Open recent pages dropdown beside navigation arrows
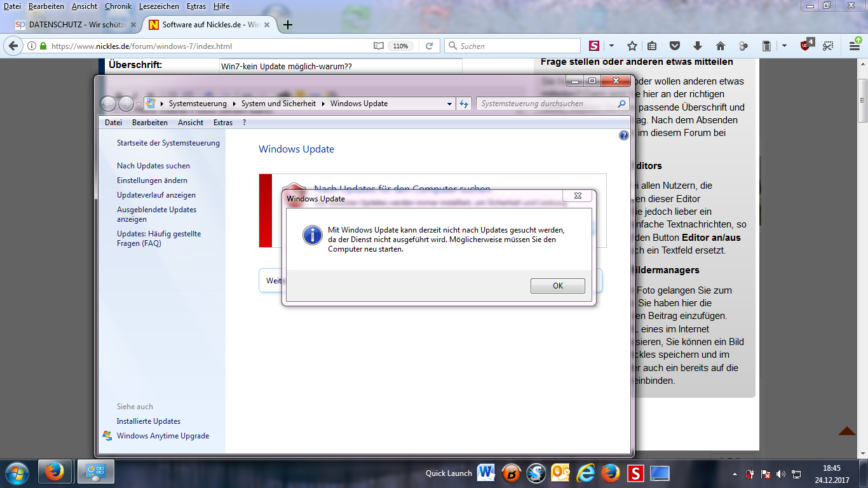The height and width of the screenshot is (488, 868). 139,104
